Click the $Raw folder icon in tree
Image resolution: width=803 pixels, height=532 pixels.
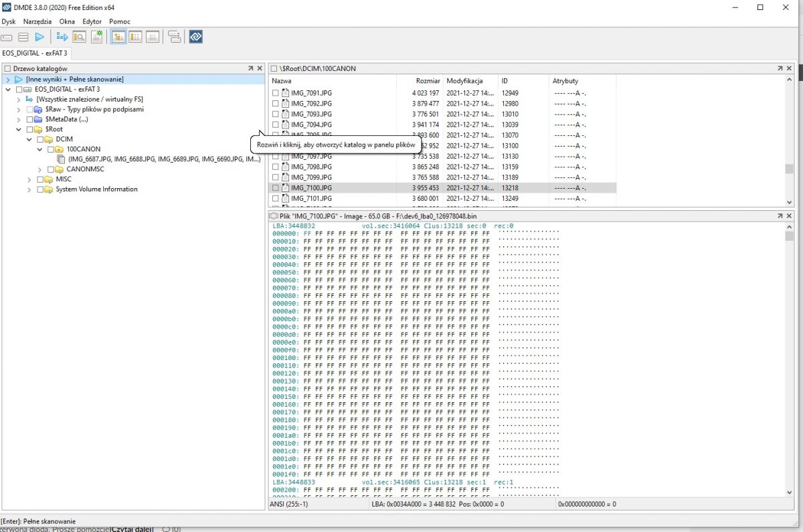[x=39, y=109]
